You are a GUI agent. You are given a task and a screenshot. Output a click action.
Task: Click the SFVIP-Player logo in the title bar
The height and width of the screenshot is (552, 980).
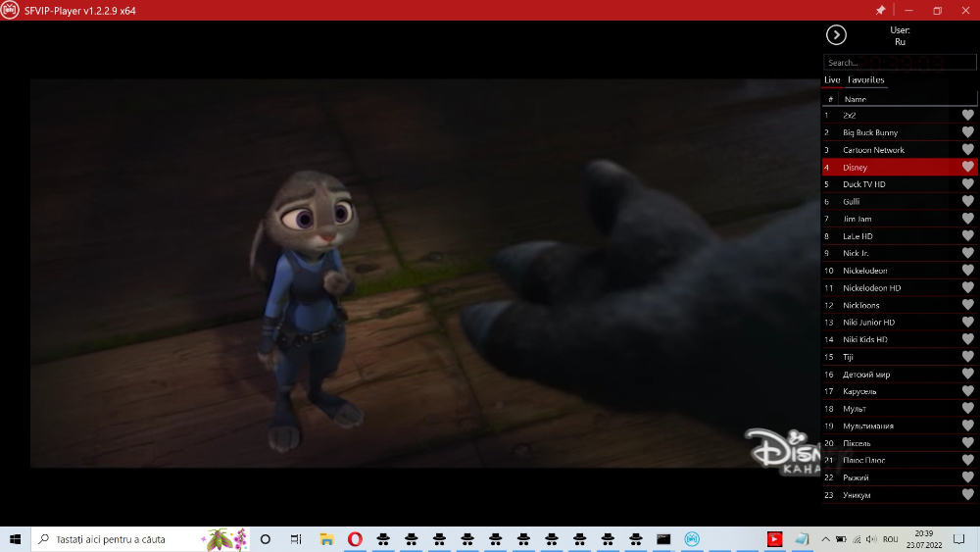point(10,10)
